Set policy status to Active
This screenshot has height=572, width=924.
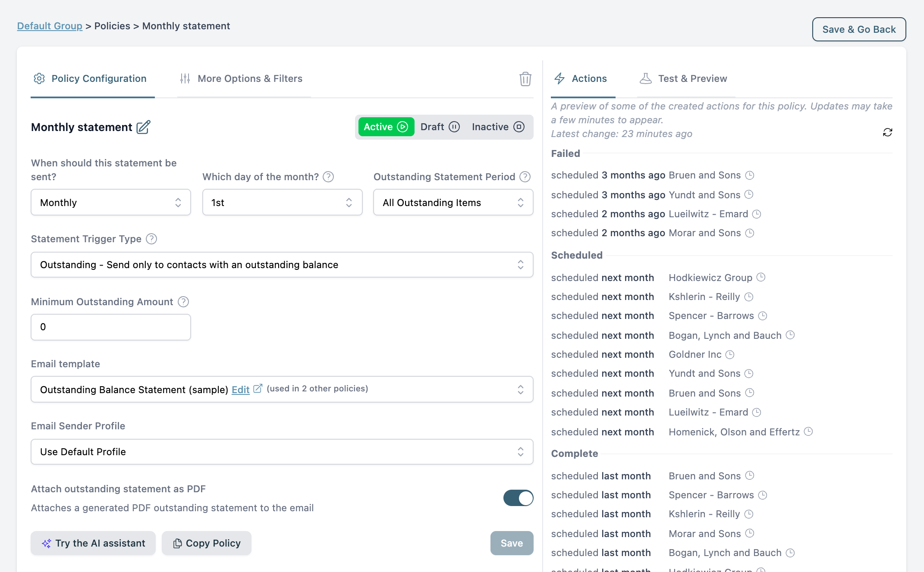coord(386,127)
